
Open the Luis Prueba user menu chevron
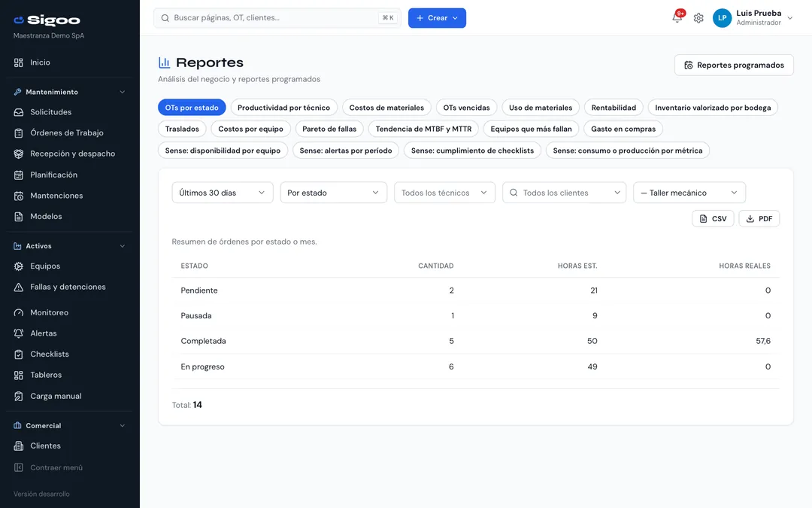[790, 18]
